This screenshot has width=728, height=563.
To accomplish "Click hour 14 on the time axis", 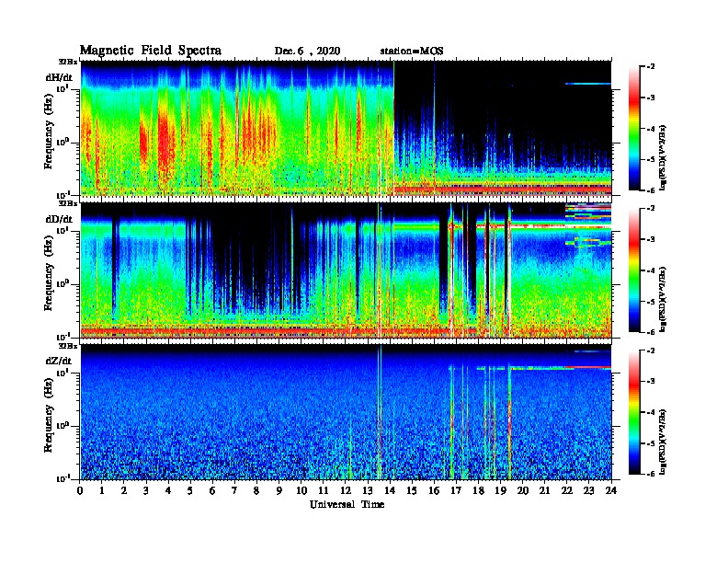I will point(390,490).
